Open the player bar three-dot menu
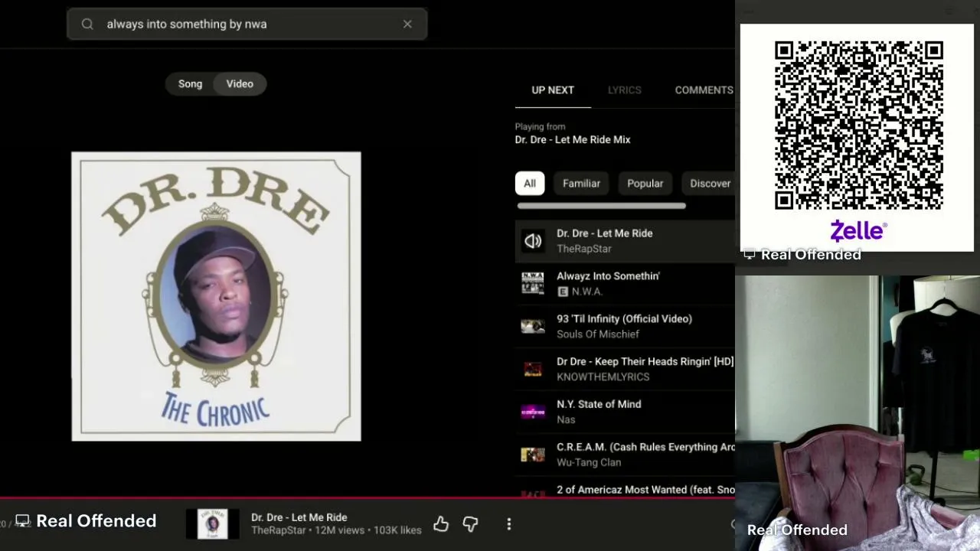 (x=509, y=524)
